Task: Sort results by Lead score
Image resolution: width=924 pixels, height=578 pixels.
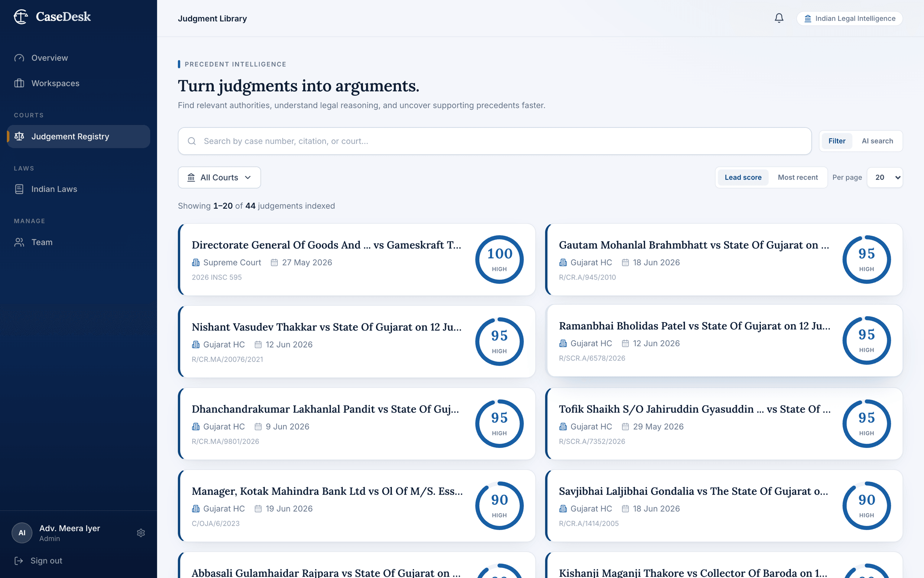Action: (x=743, y=177)
